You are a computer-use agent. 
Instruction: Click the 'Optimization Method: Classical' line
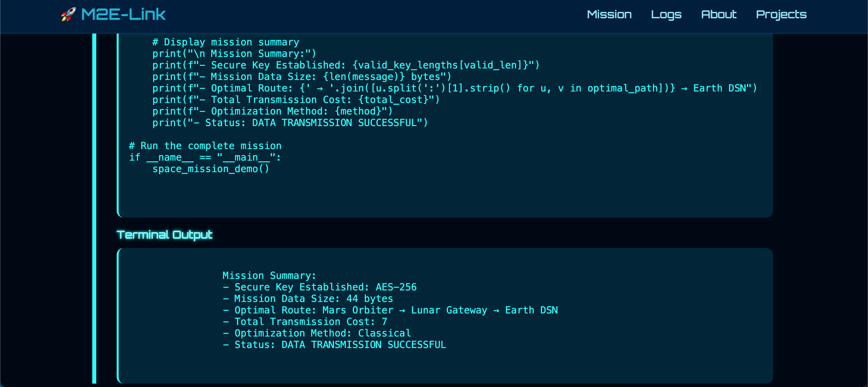pos(316,333)
